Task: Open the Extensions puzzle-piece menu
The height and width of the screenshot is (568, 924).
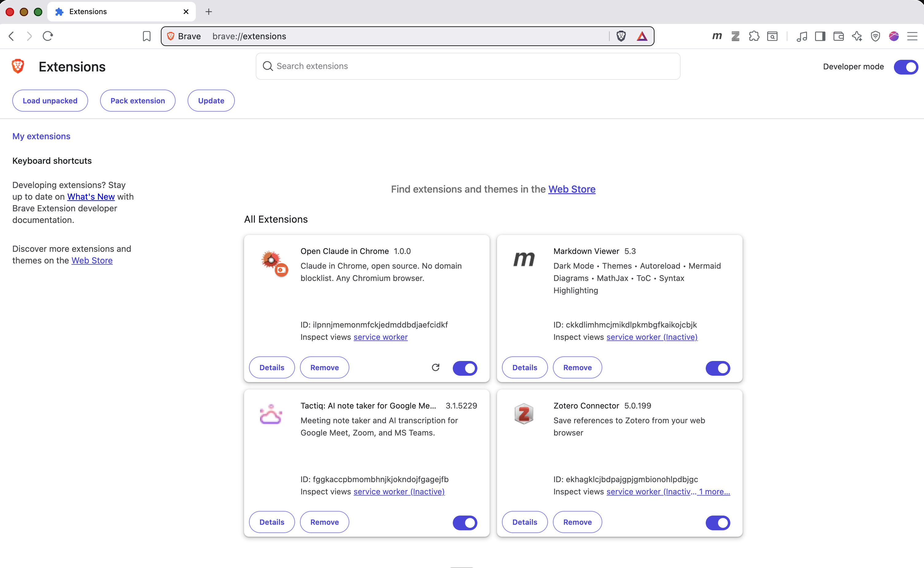Action: pos(754,36)
